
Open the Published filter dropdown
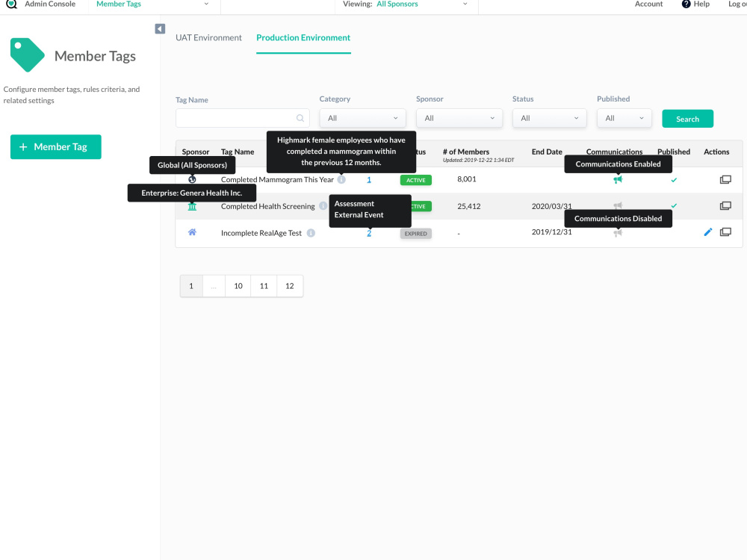(x=624, y=118)
